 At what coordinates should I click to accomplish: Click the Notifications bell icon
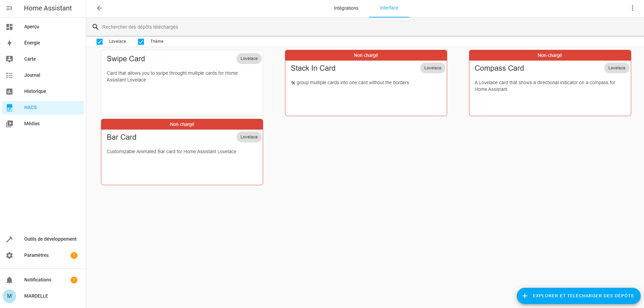point(9,280)
